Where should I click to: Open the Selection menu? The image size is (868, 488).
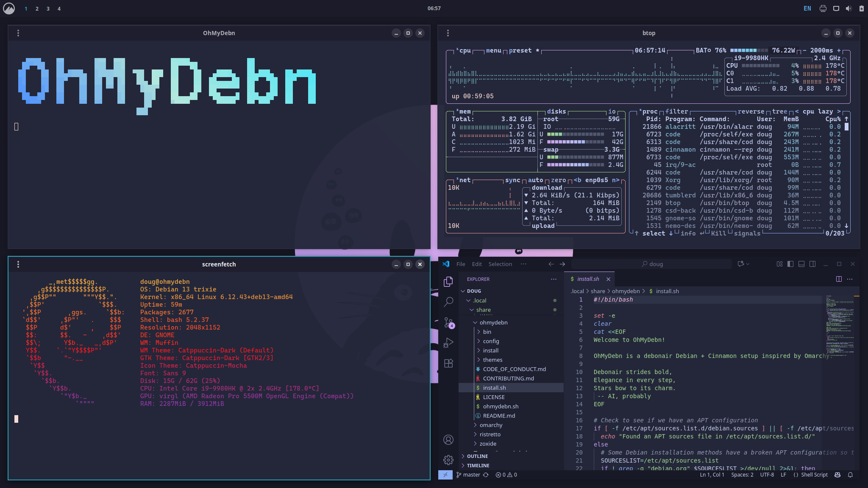pyautogui.click(x=500, y=264)
